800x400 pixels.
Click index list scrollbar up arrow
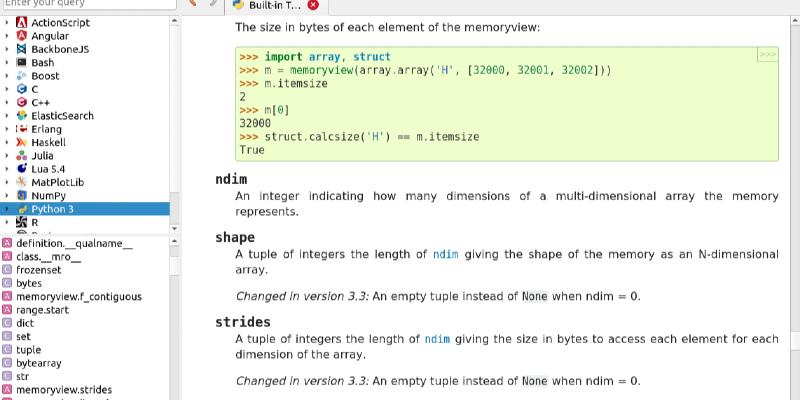[174, 240]
